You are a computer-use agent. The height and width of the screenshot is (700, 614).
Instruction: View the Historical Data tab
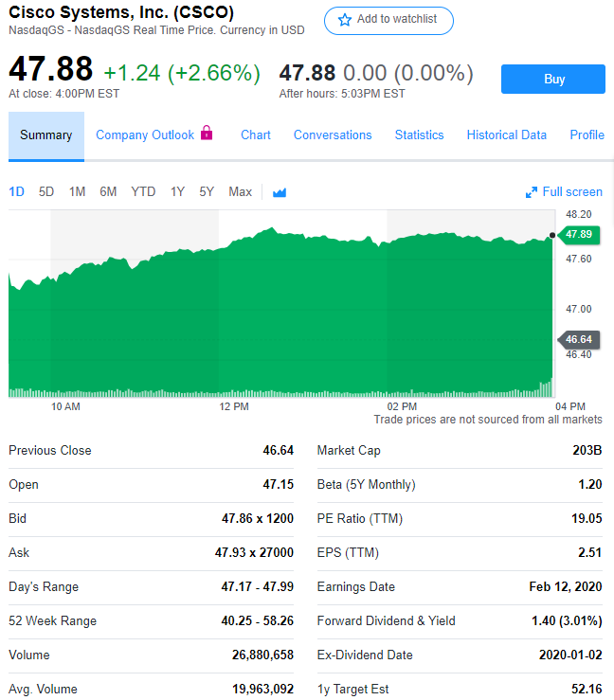pyautogui.click(x=506, y=135)
